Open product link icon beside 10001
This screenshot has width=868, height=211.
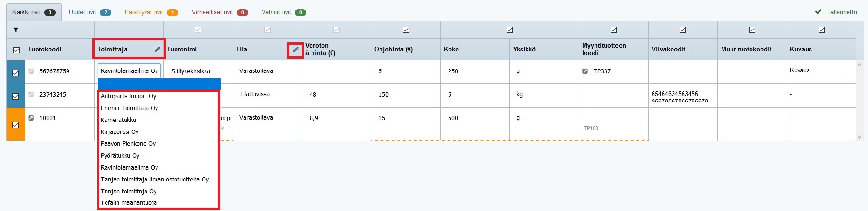pyautogui.click(x=31, y=118)
